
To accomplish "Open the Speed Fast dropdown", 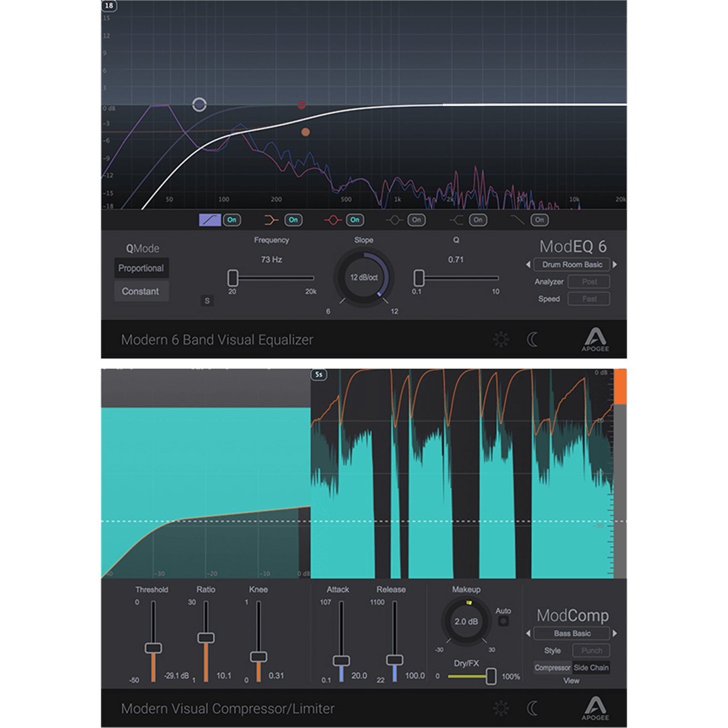I will click(589, 299).
